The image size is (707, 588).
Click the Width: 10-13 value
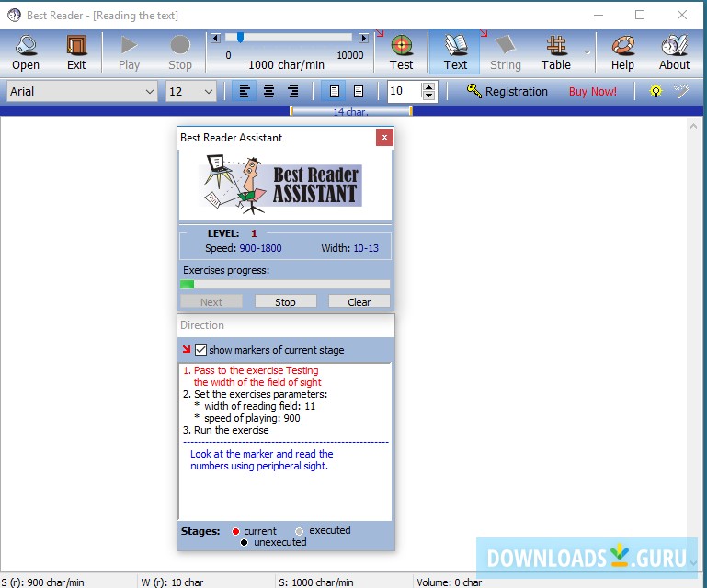click(x=366, y=248)
